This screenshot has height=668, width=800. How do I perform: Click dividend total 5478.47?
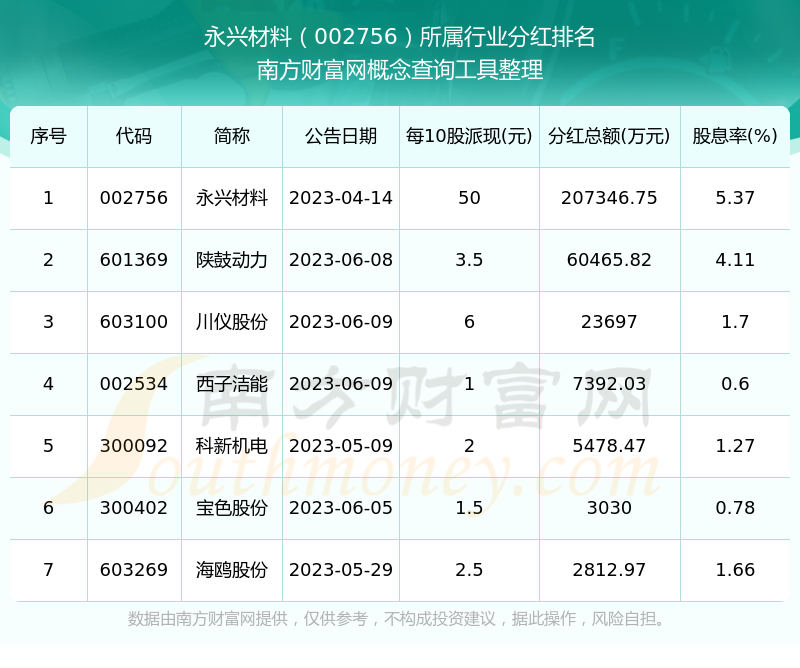coord(609,446)
